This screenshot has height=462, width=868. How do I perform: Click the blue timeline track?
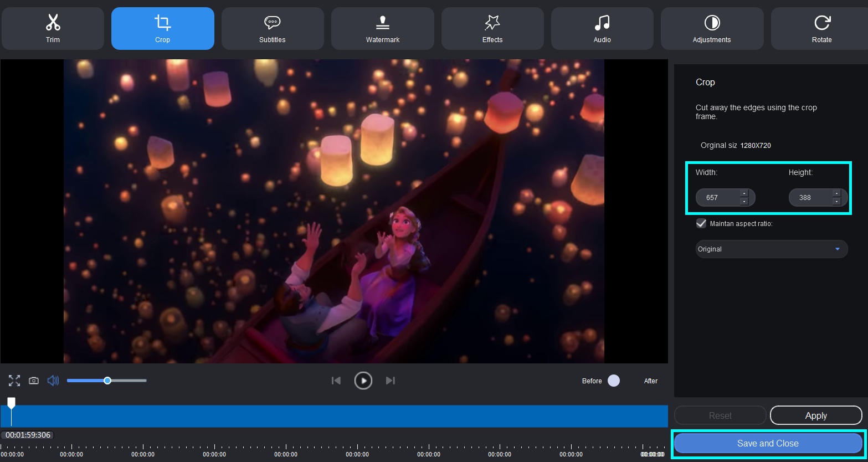click(x=334, y=416)
